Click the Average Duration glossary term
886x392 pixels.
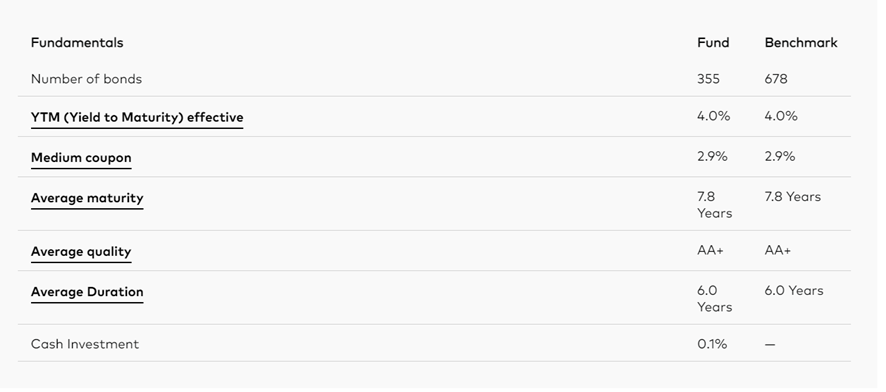(x=87, y=292)
